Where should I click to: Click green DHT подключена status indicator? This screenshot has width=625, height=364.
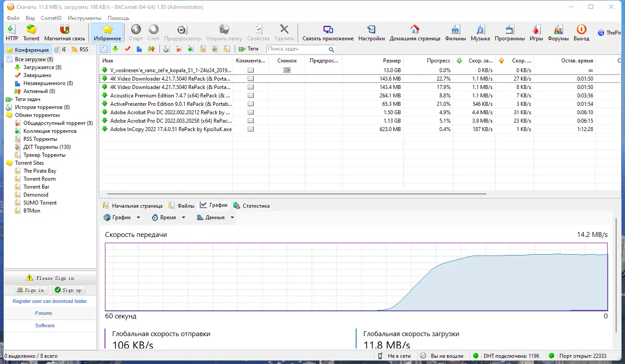click(x=476, y=356)
